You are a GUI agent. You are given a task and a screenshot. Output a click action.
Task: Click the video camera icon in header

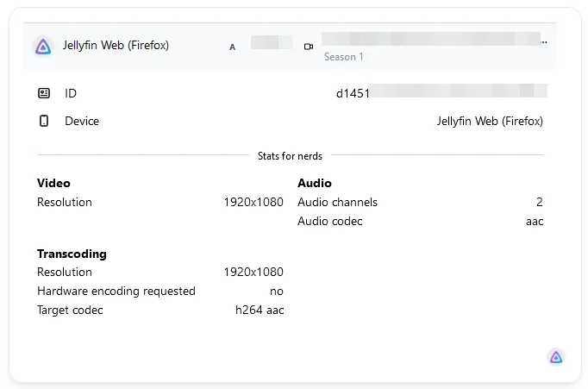click(309, 47)
